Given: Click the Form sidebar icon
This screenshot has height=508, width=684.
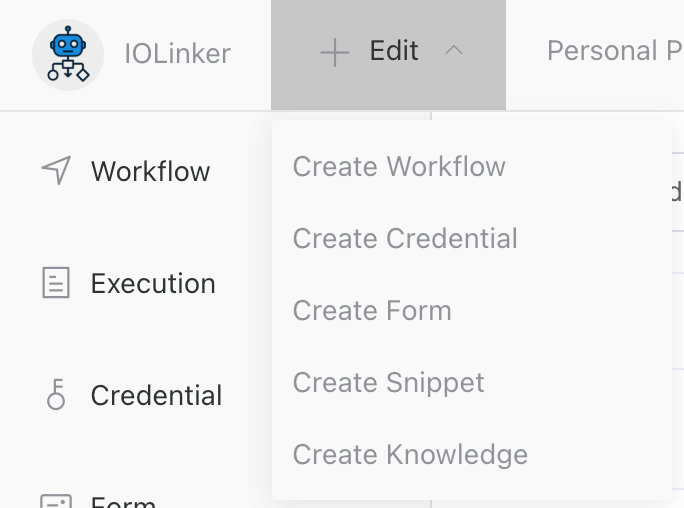Looking at the screenshot, I should [56, 500].
